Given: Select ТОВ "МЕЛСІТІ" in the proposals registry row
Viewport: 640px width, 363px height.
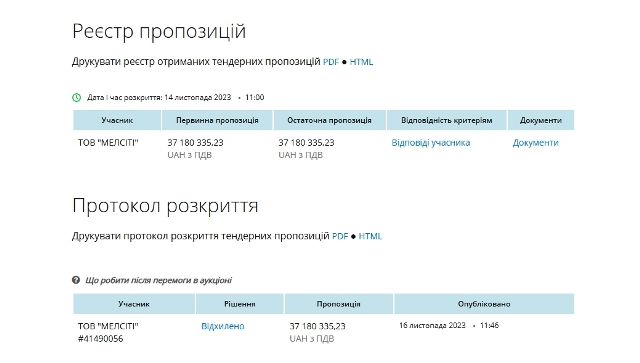Looking at the screenshot, I should (x=108, y=143).
